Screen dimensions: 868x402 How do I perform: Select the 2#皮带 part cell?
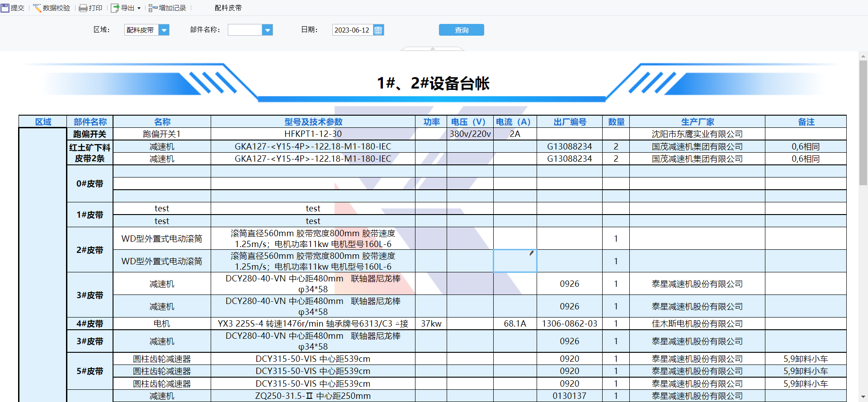(x=90, y=250)
